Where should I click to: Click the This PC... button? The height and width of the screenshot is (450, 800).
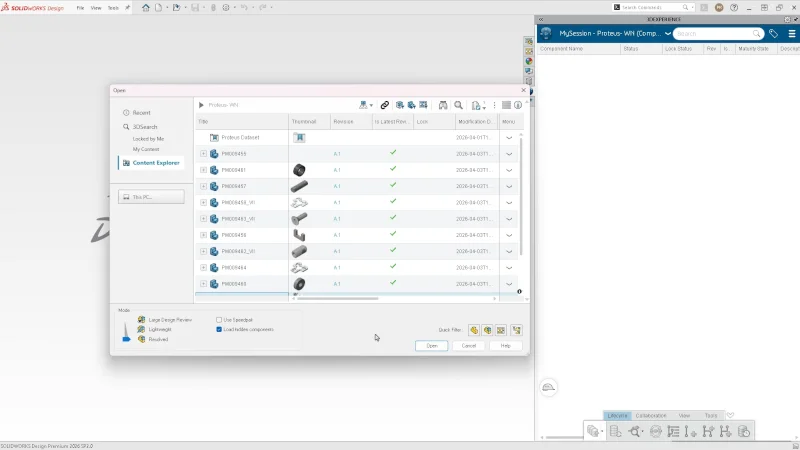point(151,197)
